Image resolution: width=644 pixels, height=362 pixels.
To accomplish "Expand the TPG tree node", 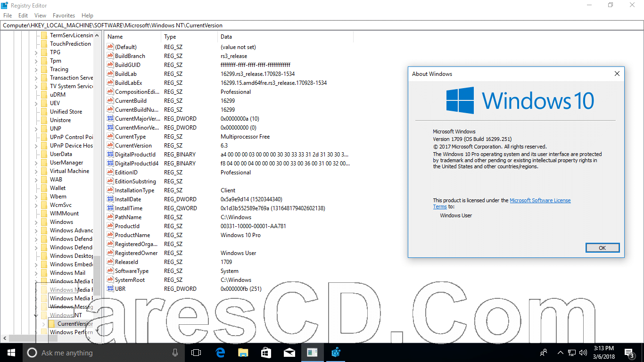I will pos(36,52).
